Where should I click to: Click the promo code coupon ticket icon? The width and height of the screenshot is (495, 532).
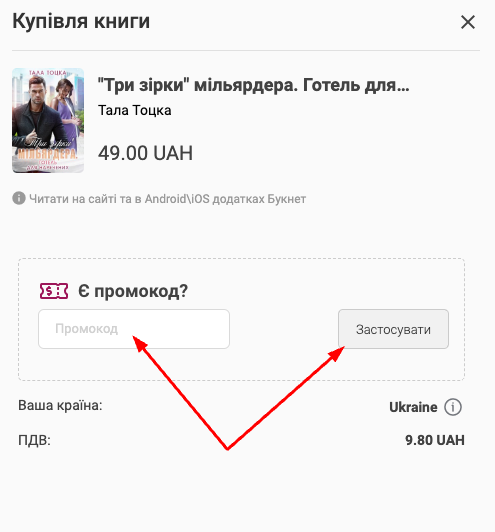tap(54, 291)
